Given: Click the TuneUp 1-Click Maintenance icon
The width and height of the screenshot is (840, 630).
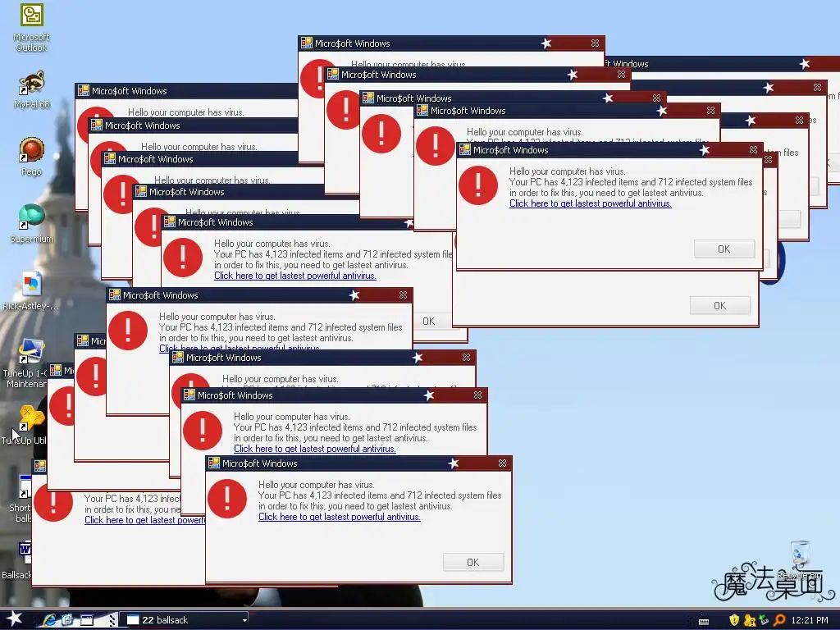Looking at the screenshot, I should (x=31, y=351).
